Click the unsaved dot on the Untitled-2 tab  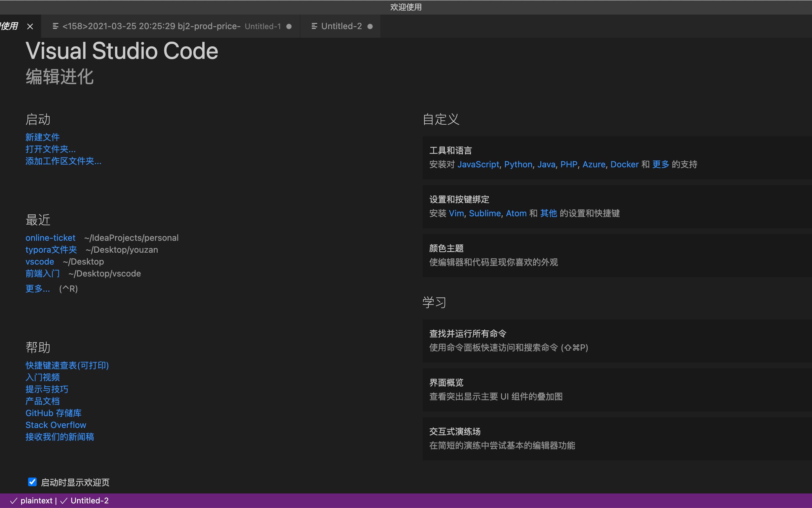(x=370, y=26)
